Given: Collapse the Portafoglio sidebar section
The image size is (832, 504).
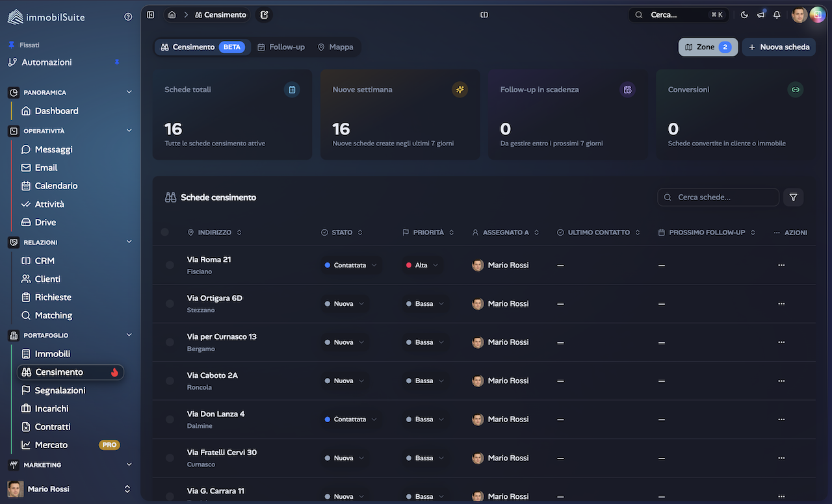Looking at the screenshot, I should (x=129, y=335).
